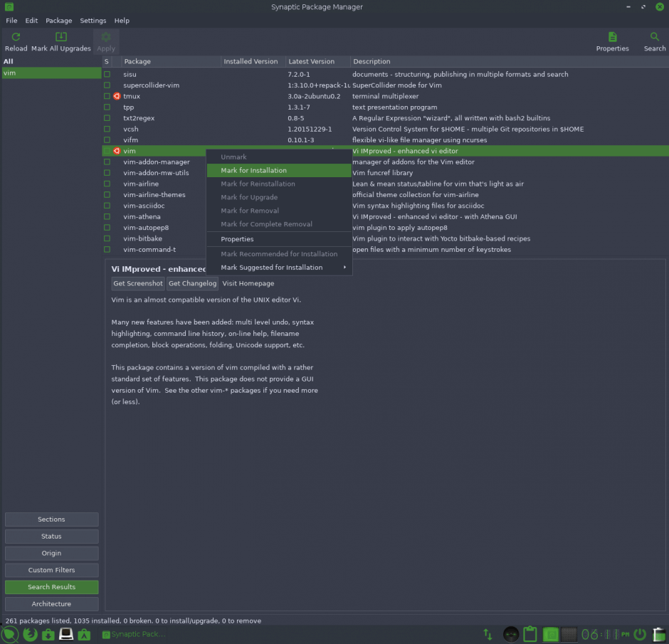Image resolution: width=669 pixels, height=644 pixels.
Task: Select the Custom Filters view button
Action: [x=51, y=570]
